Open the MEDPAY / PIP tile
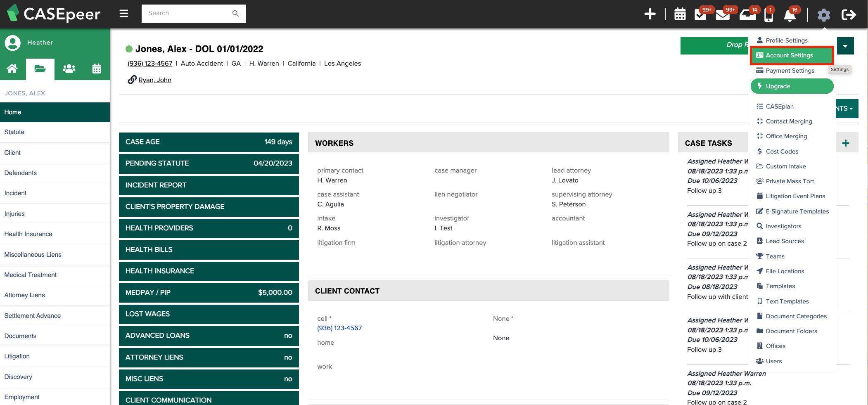This screenshot has height=405, width=868. tap(209, 292)
